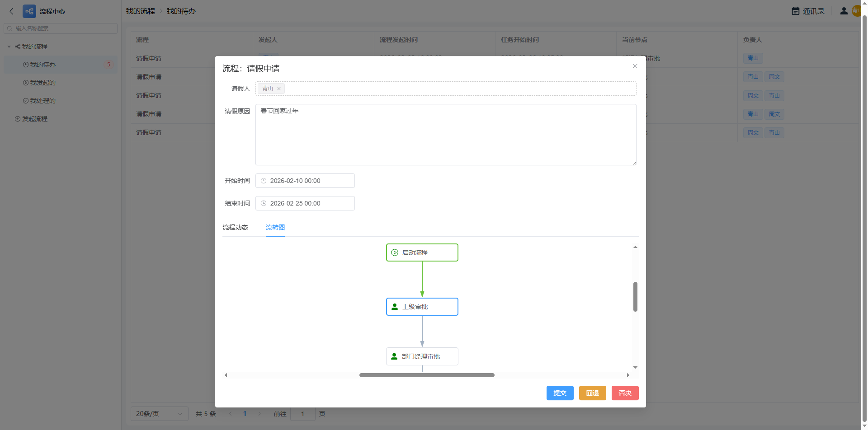Select the 启动流程 node in the diagram
The height and width of the screenshot is (430, 868).
422,252
